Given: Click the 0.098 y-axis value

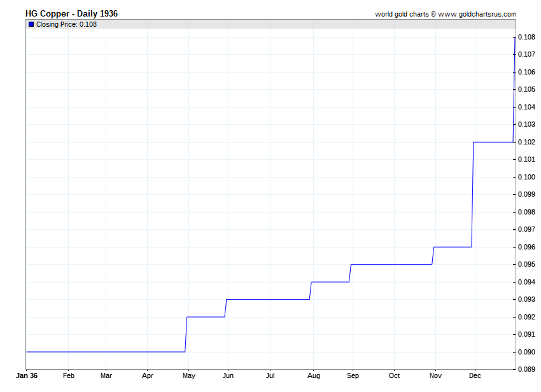Looking at the screenshot, I should coord(526,212).
